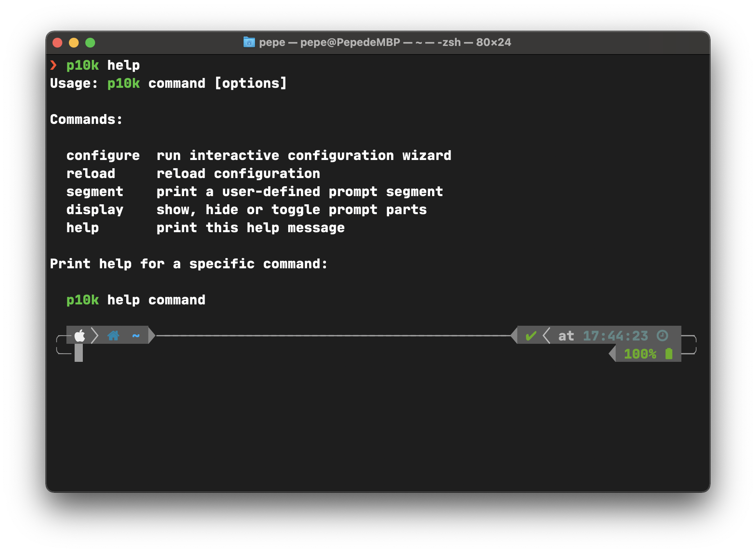Viewport: 756px width, 553px height.
Task: Click the 'Usage:' label
Action: tap(74, 83)
